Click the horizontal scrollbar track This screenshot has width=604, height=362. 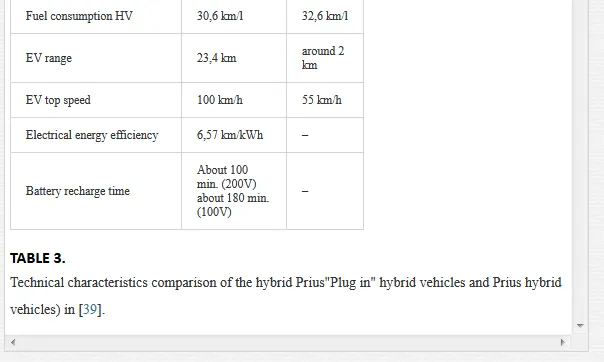(288, 342)
